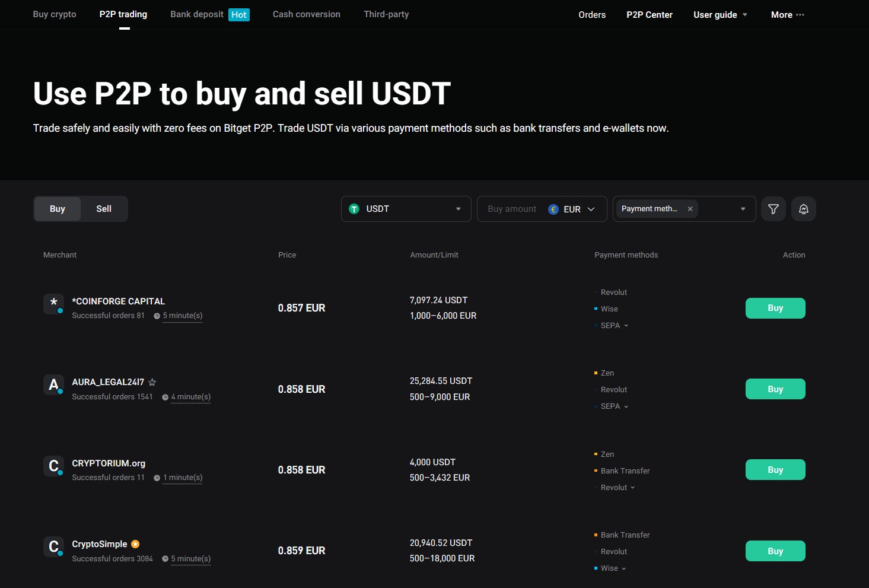Screen dimensions: 869x588
Task: Select the Buy toggle
Action: click(58, 209)
